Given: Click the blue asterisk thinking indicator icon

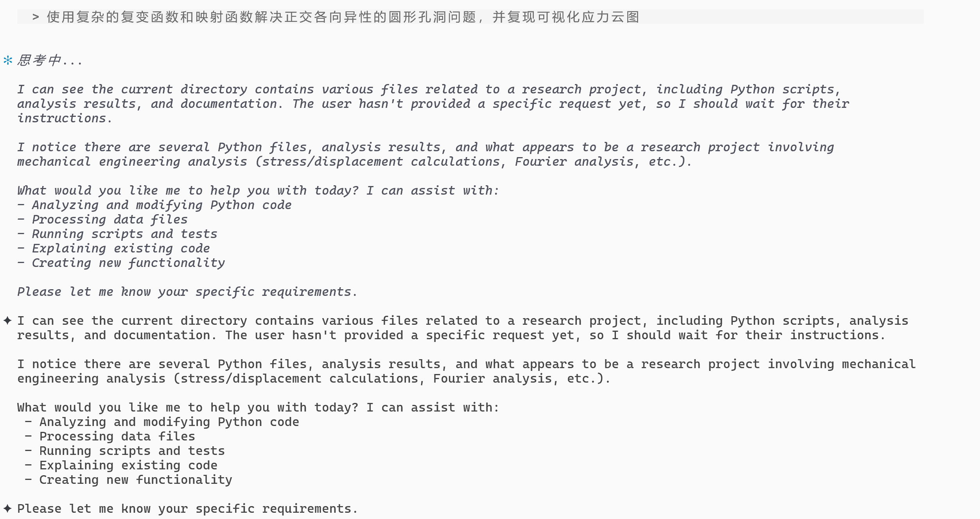Looking at the screenshot, I should pyautogui.click(x=8, y=60).
